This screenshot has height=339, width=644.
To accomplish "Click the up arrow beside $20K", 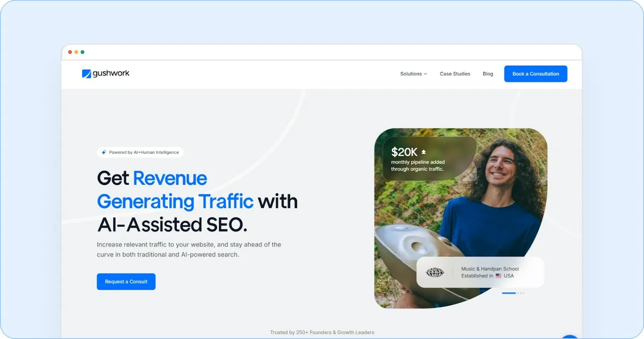I will 423,152.
